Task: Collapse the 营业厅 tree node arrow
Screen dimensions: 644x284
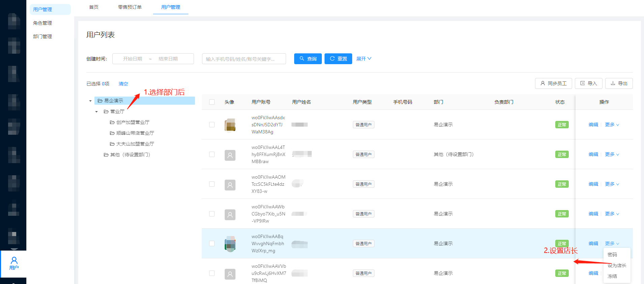Action: (x=96, y=112)
